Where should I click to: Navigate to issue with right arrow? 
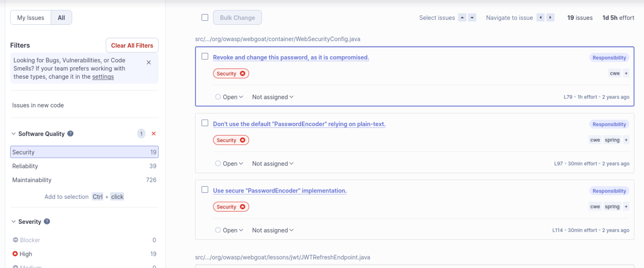pos(550,18)
